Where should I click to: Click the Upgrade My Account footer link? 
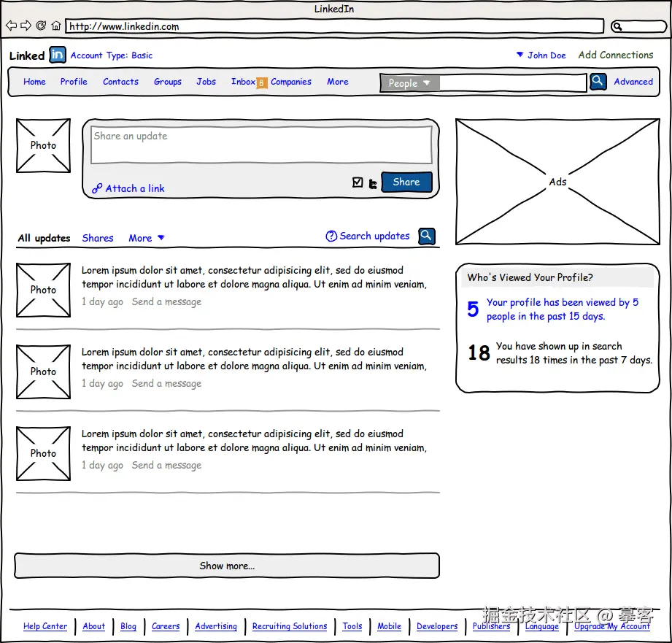[x=612, y=626]
